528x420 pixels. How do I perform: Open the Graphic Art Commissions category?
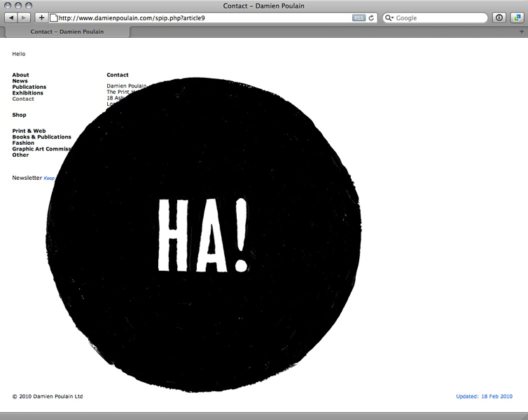coord(42,149)
